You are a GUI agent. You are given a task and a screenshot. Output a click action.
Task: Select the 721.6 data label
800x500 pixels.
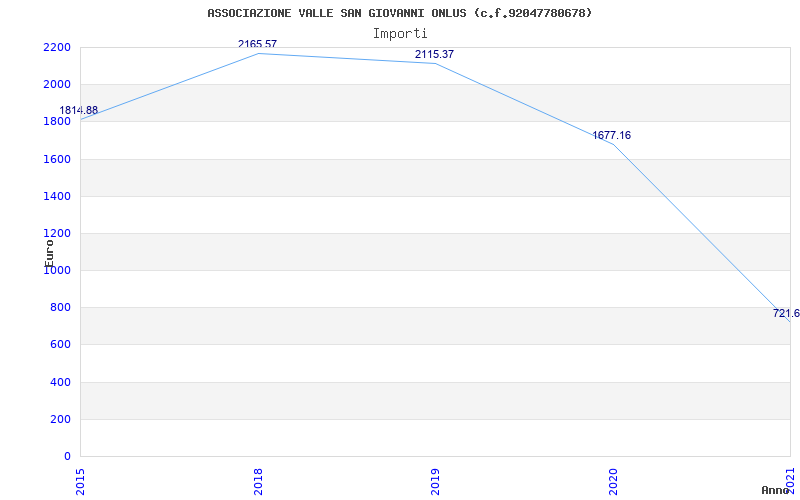786,314
